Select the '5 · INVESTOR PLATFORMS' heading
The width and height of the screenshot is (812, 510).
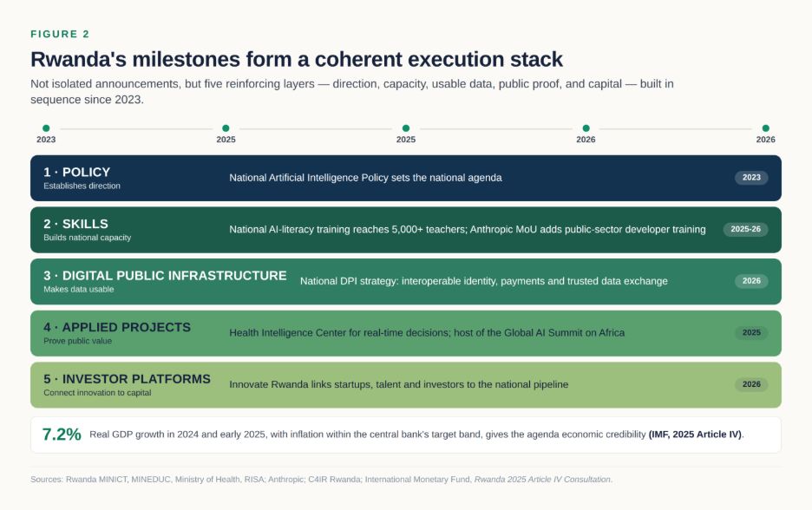click(127, 379)
